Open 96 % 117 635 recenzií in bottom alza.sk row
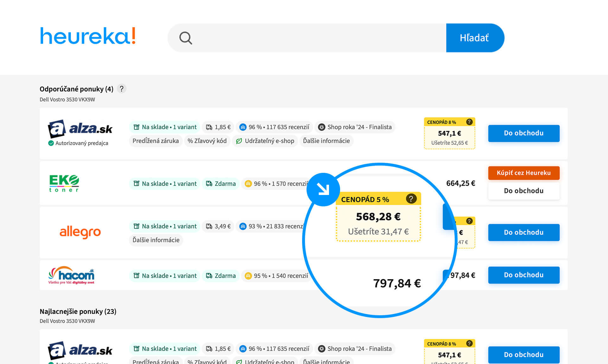The height and width of the screenshot is (364, 608). point(274,348)
